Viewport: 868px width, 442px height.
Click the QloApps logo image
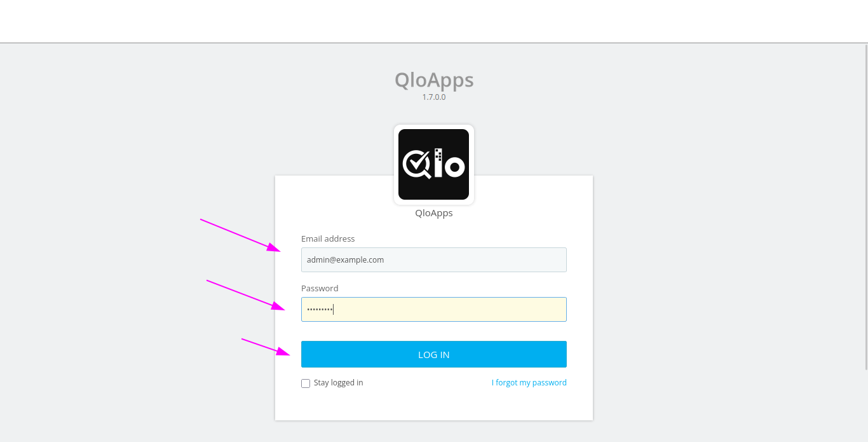coord(433,164)
